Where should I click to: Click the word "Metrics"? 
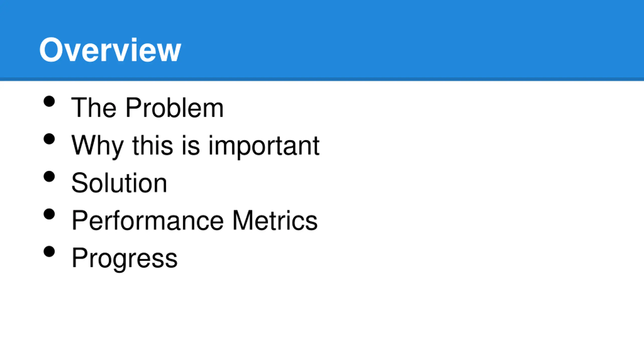click(x=275, y=220)
